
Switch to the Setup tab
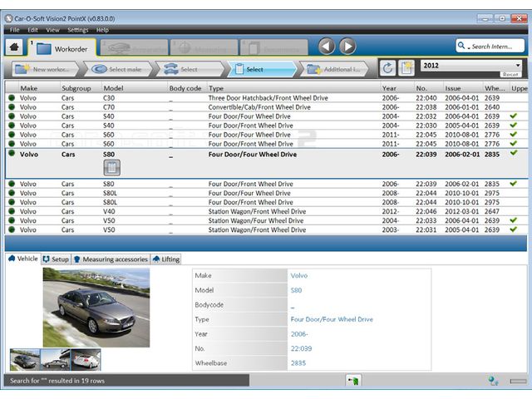pos(56,259)
